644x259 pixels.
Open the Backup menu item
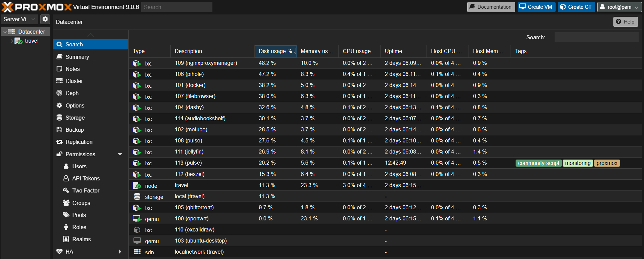75,130
